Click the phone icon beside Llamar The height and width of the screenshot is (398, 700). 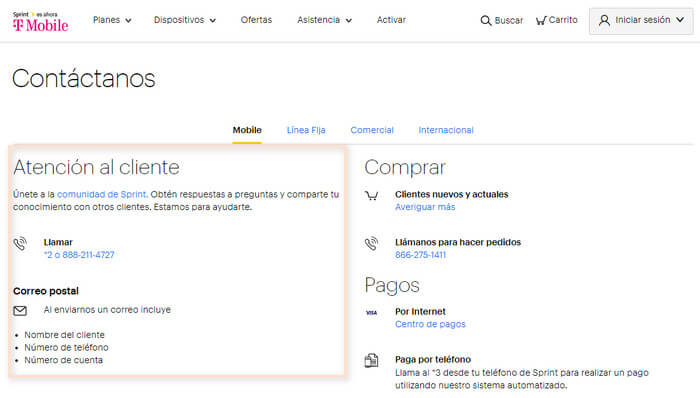point(20,244)
